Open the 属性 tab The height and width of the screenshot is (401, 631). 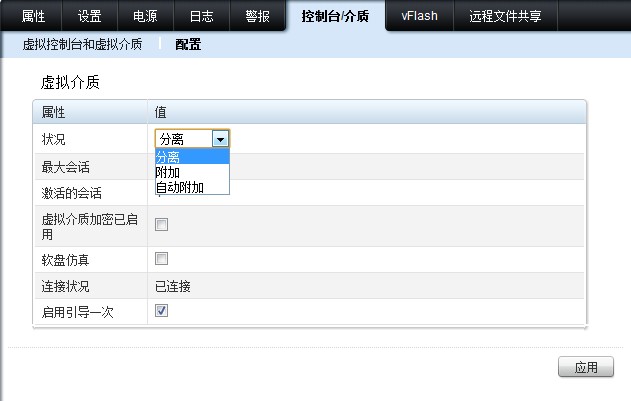coord(33,16)
